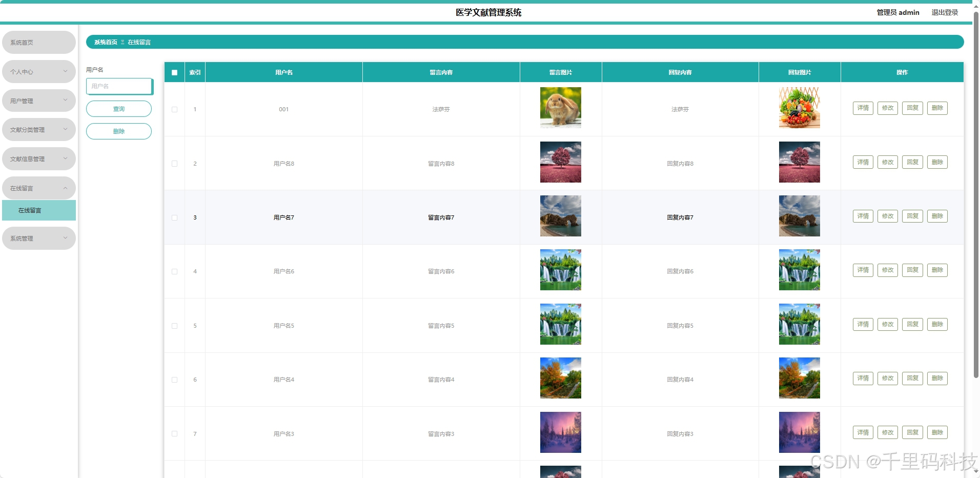Delete the 用户名7 message row

[x=937, y=216]
